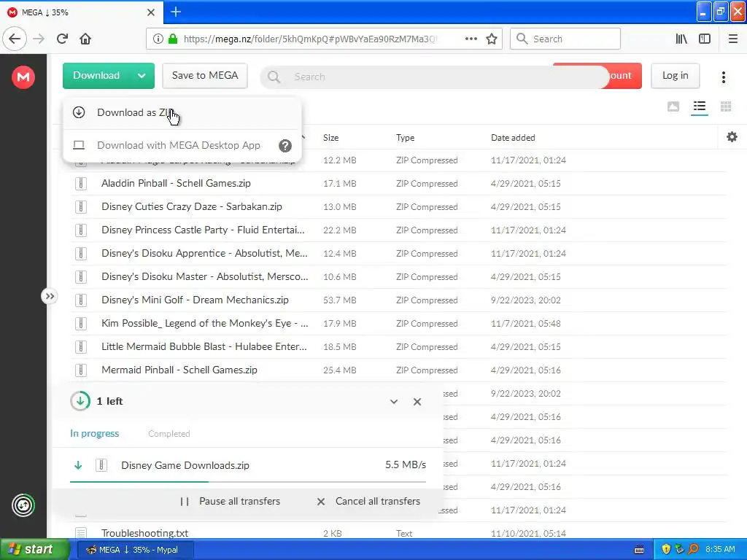Click zip icon of Mermaid Pinball row
The image size is (747, 560).
pos(81,370)
